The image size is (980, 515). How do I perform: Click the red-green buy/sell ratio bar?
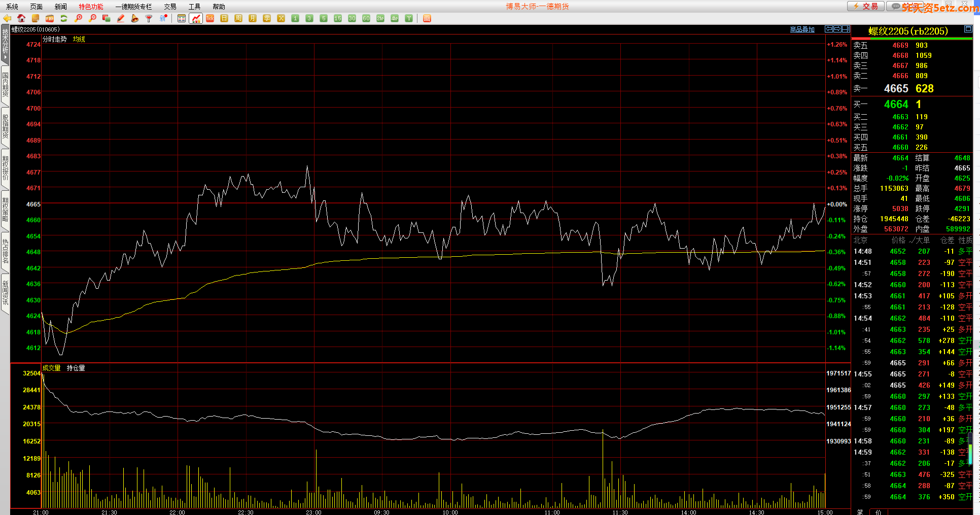(x=912, y=39)
